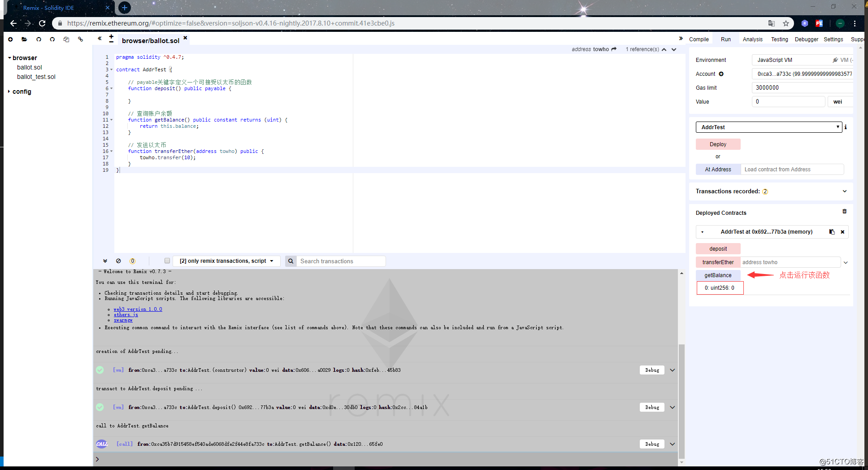Open the Analysis tab
The width and height of the screenshot is (868, 470).
753,39
